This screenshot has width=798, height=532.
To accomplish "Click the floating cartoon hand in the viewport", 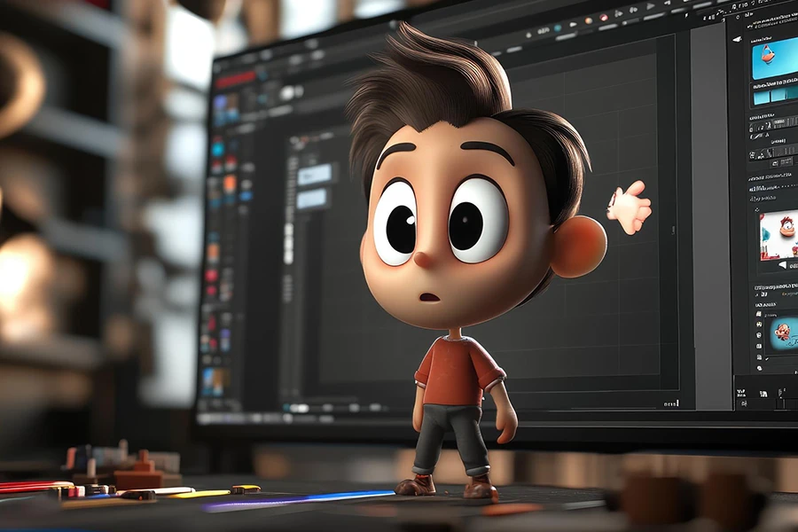I will pyautogui.click(x=630, y=207).
